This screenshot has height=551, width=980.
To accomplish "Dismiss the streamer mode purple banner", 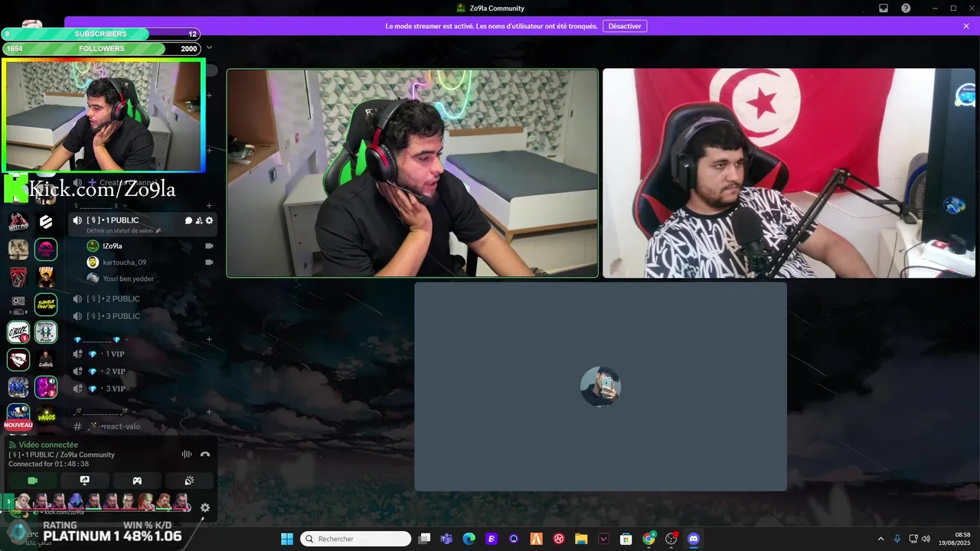I will tap(966, 26).
